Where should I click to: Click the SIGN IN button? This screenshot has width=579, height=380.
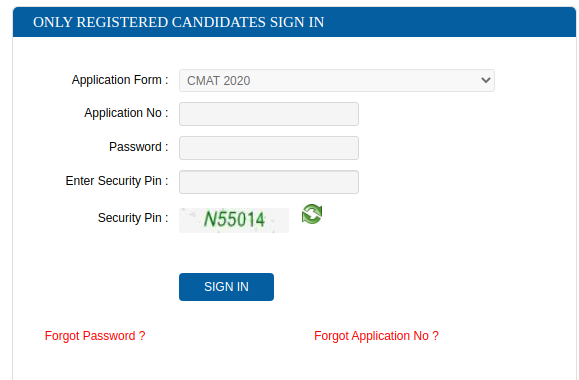pos(226,287)
